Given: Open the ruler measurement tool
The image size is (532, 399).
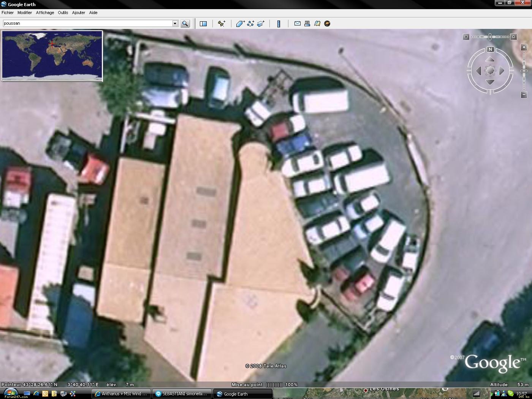Looking at the screenshot, I should (x=279, y=24).
